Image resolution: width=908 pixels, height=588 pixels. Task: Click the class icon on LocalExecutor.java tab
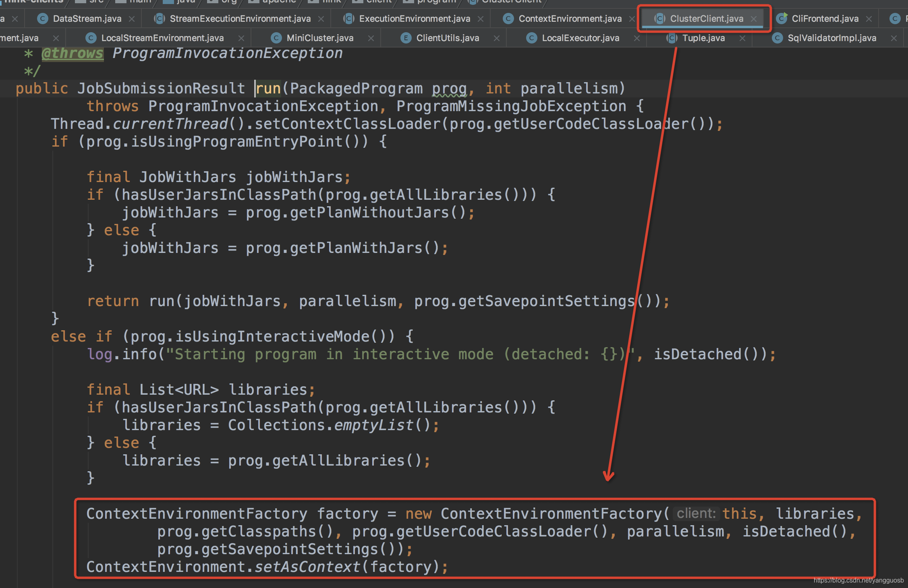point(532,38)
